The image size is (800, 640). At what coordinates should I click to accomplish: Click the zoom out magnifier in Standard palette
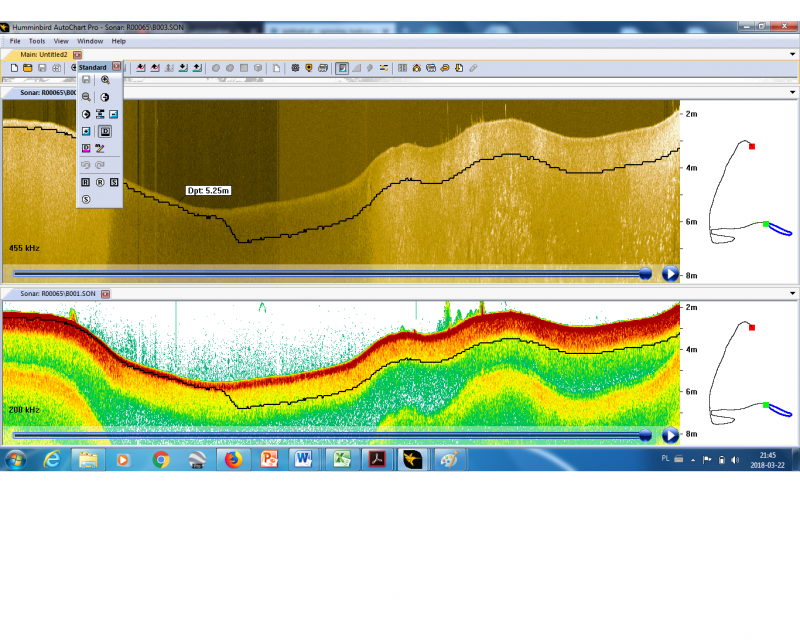click(x=86, y=97)
